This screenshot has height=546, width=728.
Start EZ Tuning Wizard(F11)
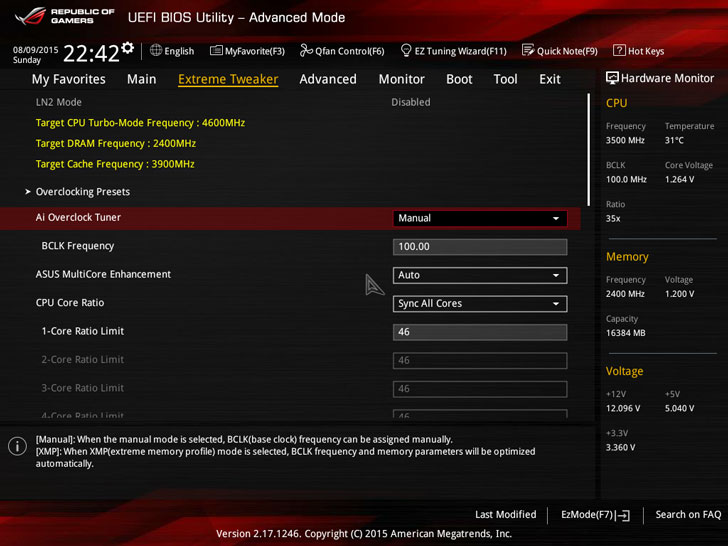pos(454,51)
